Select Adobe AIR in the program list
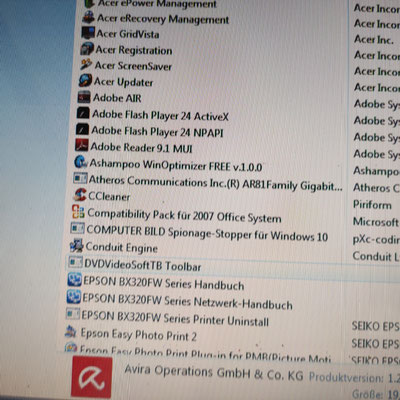 point(117,98)
